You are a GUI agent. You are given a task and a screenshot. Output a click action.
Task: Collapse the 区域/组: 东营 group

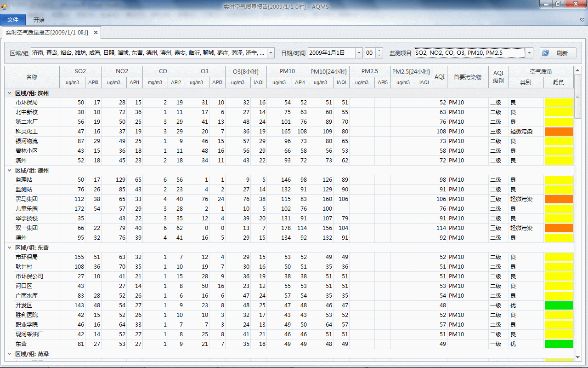pos(9,248)
